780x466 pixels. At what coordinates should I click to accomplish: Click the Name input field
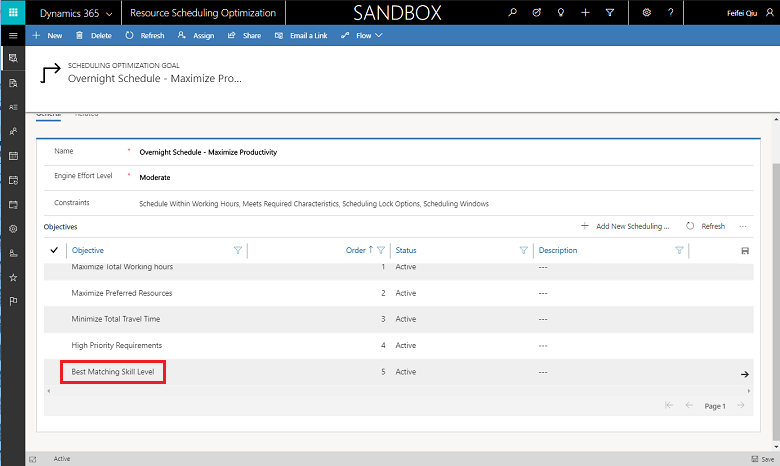click(440, 152)
